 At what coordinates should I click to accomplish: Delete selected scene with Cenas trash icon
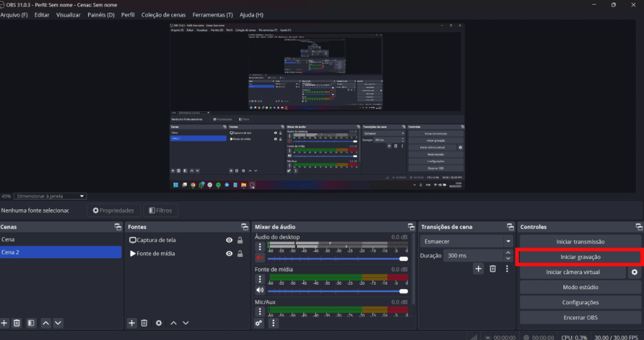coord(16,323)
